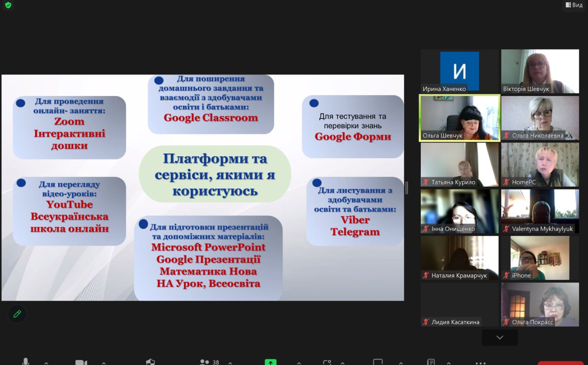The width and height of the screenshot is (588, 365).
Task: Click Google Форми on the slide
Action: click(x=353, y=137)
